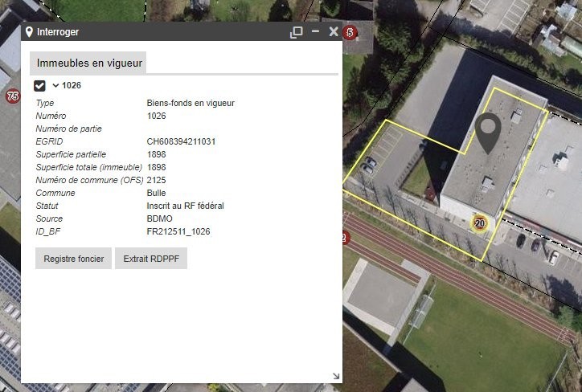Screen dimensions: 582x392
Task: Click the EGRID value CH608394211031
Action: (x=181, y=141)
